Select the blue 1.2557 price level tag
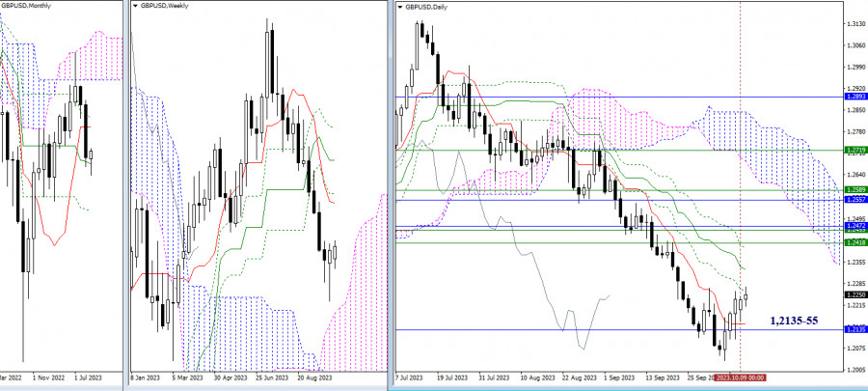This screenshot has width=868, height=391. click(x=855, y=200)
